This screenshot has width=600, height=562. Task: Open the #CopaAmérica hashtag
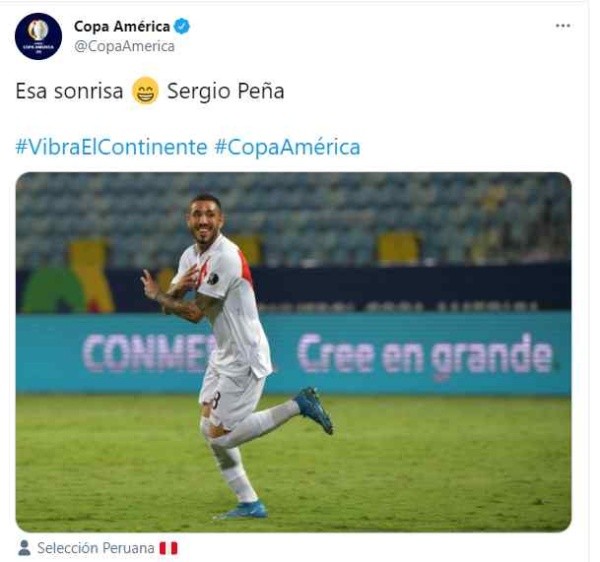pos(287,147)
